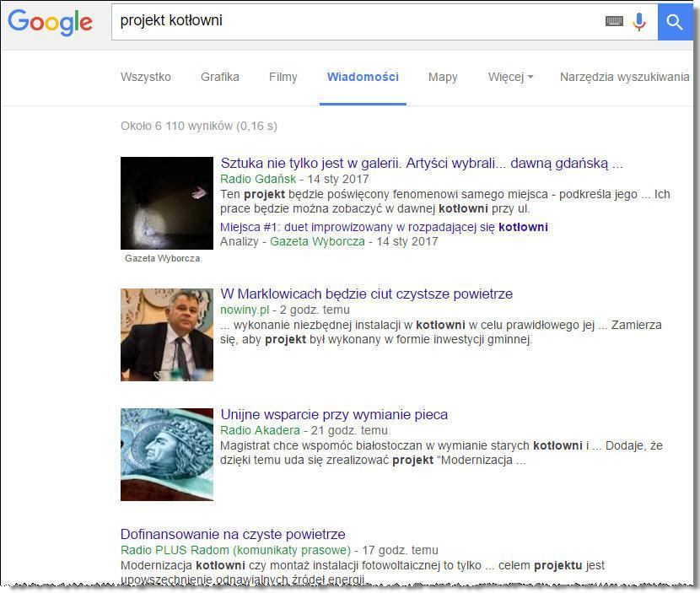Open headline 'Dofinansowanie na czyste powietrze'

[233, 534]
